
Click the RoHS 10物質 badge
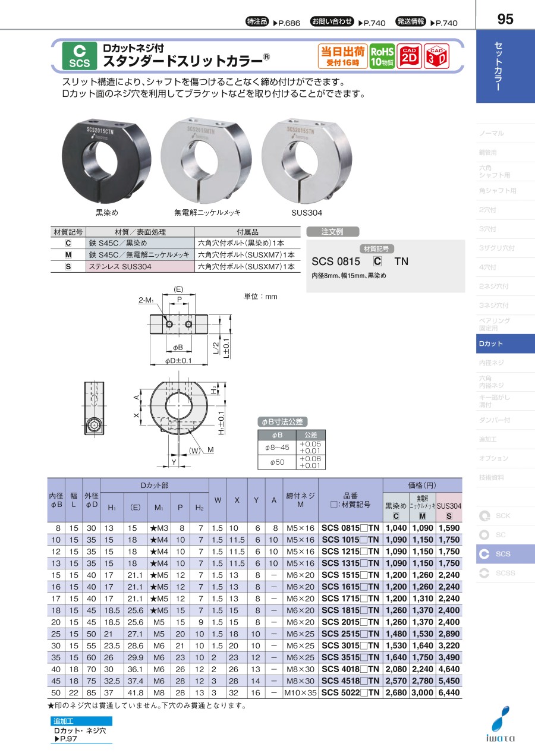[382, 57]
